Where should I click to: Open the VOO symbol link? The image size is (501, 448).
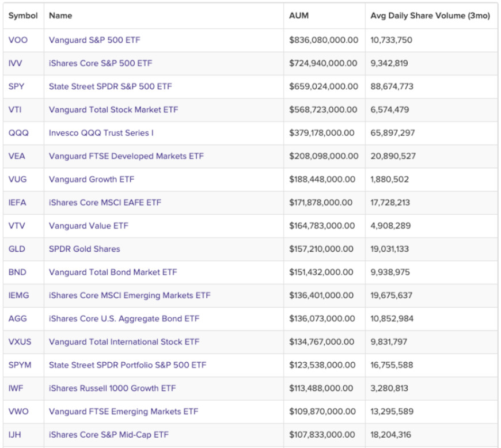coord(18,40)
